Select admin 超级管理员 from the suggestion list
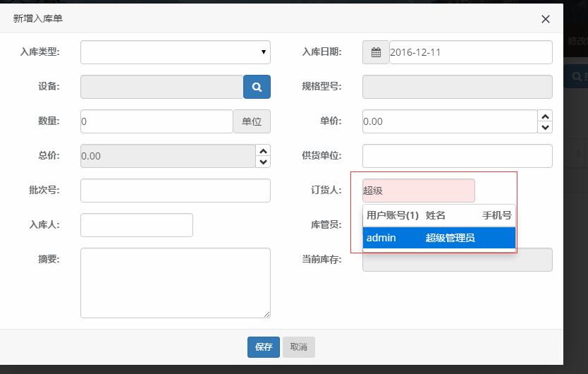This screenshot has height=374, width=588. [439, 238]
